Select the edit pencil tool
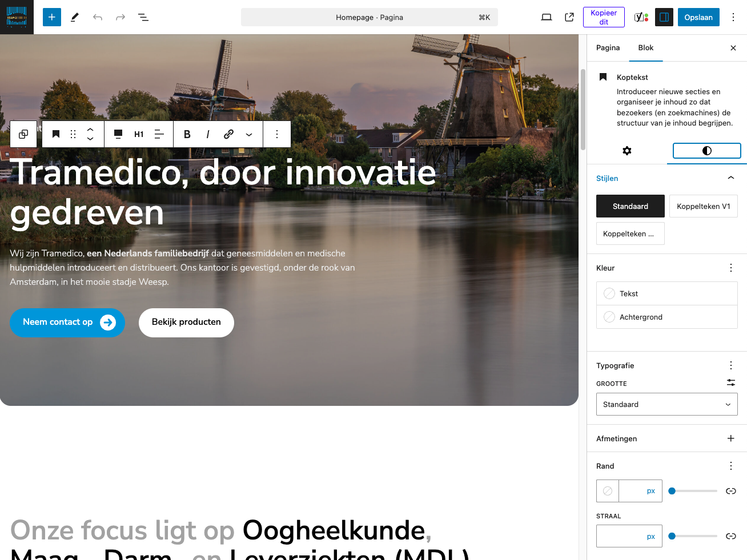Viewport: 747px width, 560px height. click(75, 17)
